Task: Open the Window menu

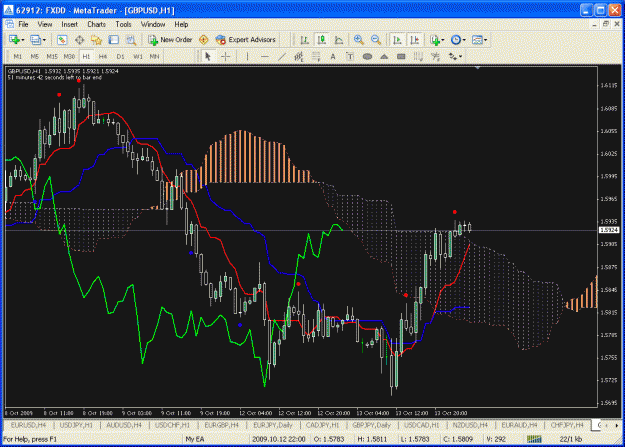Action: click(x=153, y=24)
